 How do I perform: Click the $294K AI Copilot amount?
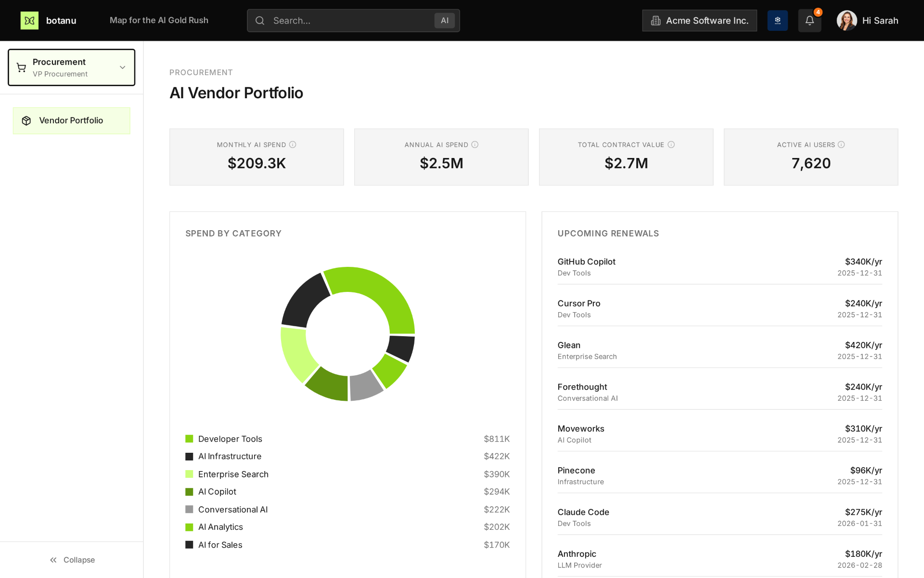497,492
